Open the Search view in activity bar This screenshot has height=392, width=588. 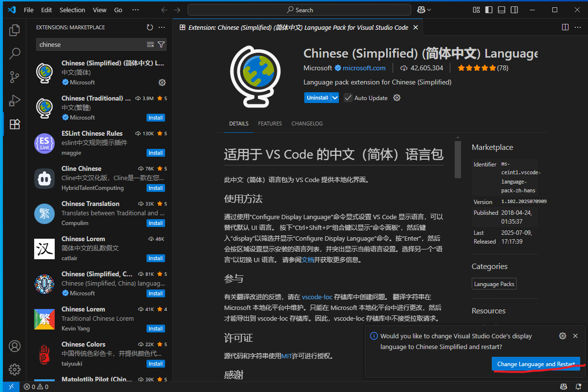[15, 53]
